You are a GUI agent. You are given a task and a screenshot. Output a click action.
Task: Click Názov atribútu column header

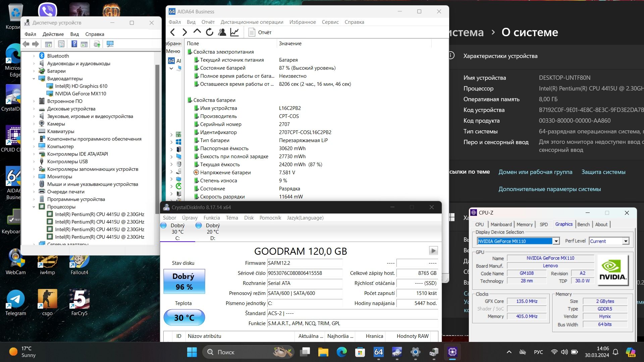coord(240,336)
